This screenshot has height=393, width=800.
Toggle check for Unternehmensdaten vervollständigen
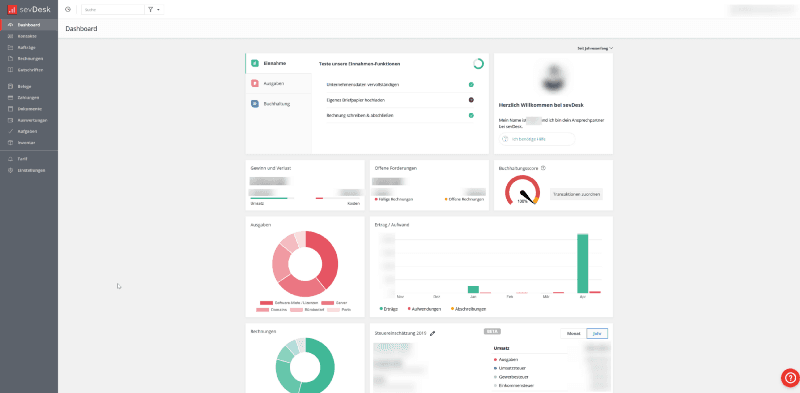click(471, 85)
